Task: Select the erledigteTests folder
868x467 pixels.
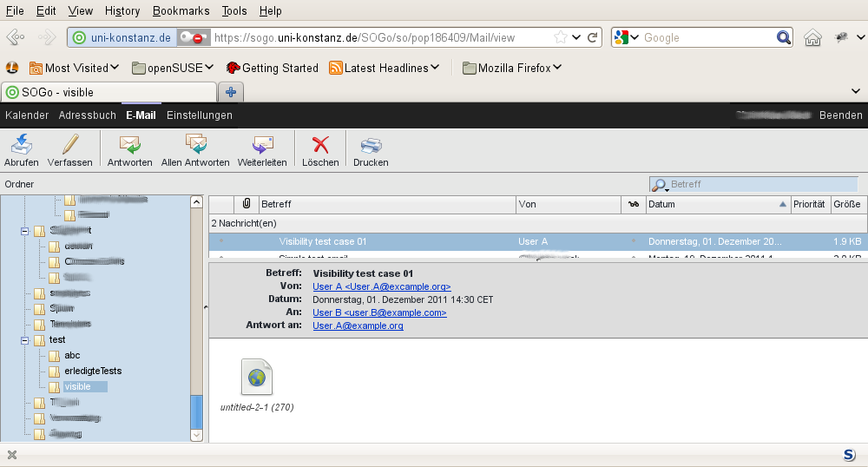Action: (x=92, y=371)
